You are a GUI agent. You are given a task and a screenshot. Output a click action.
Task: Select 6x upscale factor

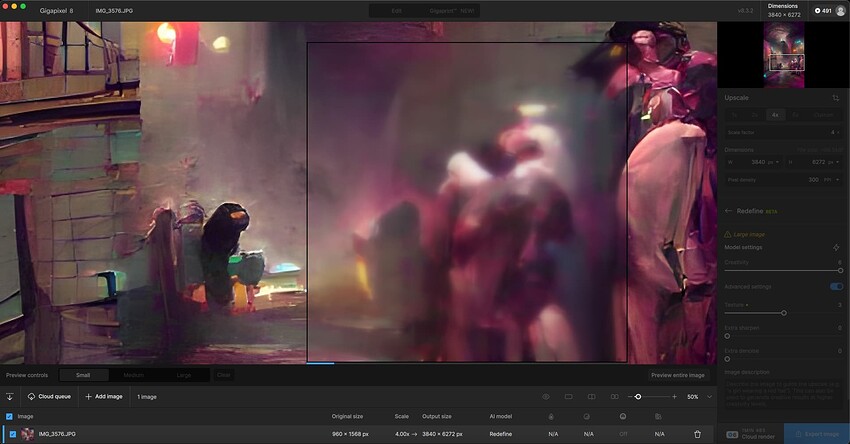pyautogui.click(x=795, y=115)
